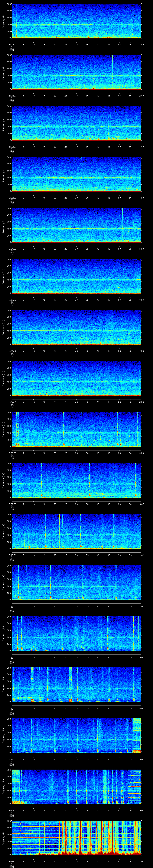The width and height of the screenshot is (153, 868).
Task: Pick the '18:16:00' start time label
Action: point(12,861)
